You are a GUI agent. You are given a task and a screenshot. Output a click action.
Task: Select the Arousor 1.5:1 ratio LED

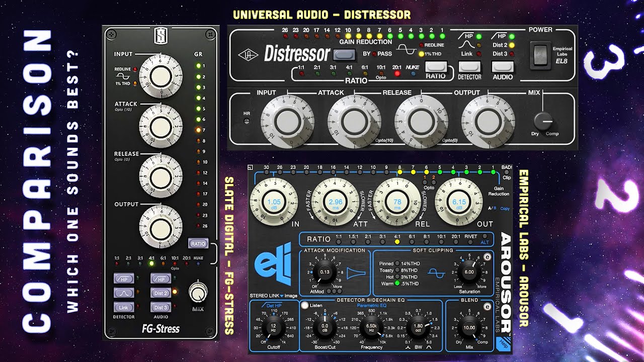(353, 242)
